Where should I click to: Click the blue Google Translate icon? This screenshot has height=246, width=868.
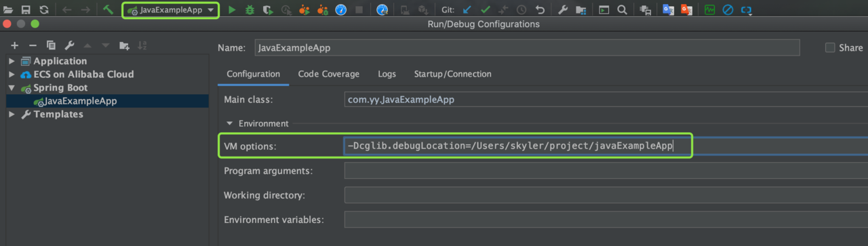point(668,9)
